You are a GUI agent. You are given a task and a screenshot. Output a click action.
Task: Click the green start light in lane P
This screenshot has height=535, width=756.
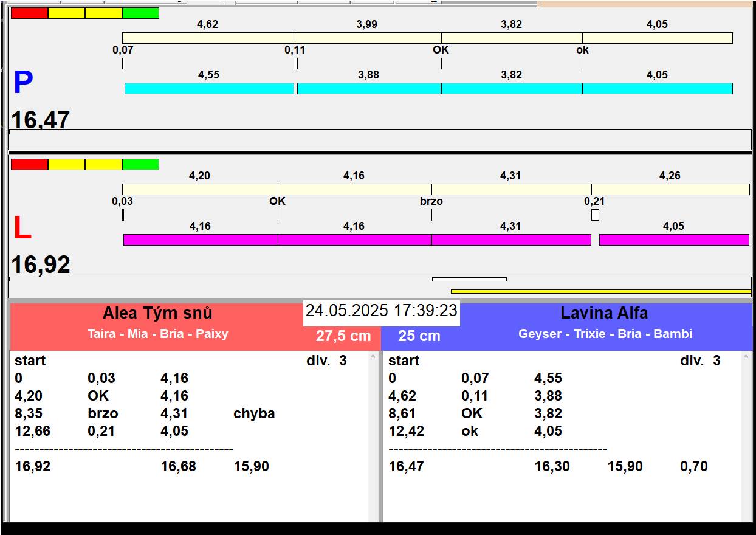[x=140, y=13]
